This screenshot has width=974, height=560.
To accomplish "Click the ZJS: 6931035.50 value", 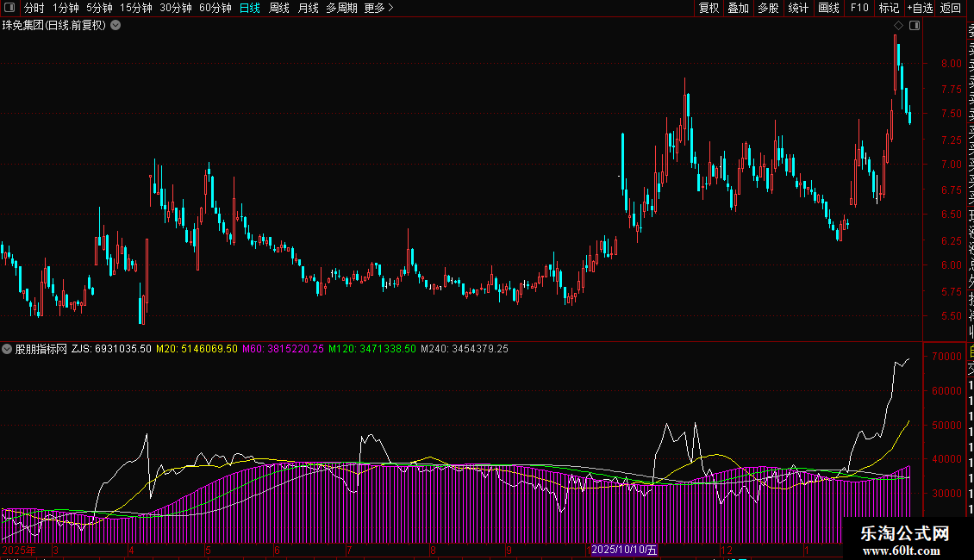I will [x=111, y=349].
